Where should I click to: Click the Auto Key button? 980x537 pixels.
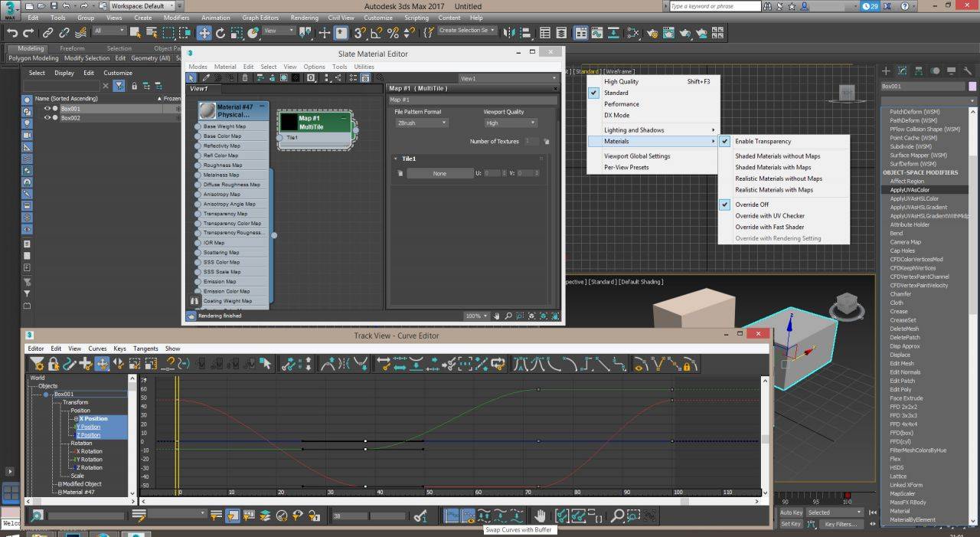point(791,512)
